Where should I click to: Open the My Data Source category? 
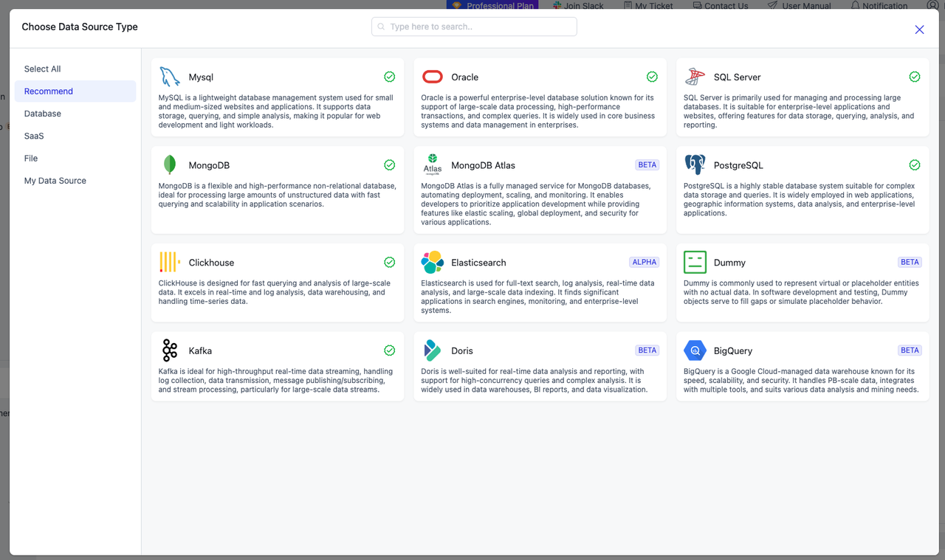click(x=75, y=181)
